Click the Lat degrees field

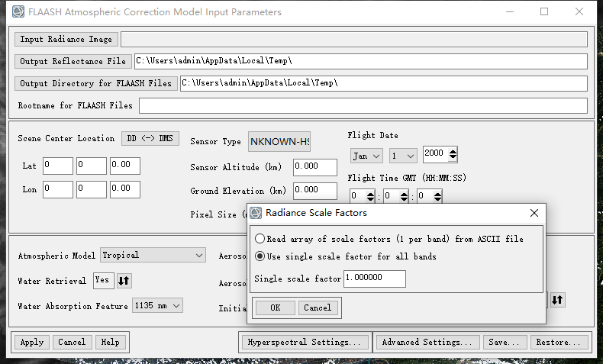pyautogui.click(x=58, y=166)
